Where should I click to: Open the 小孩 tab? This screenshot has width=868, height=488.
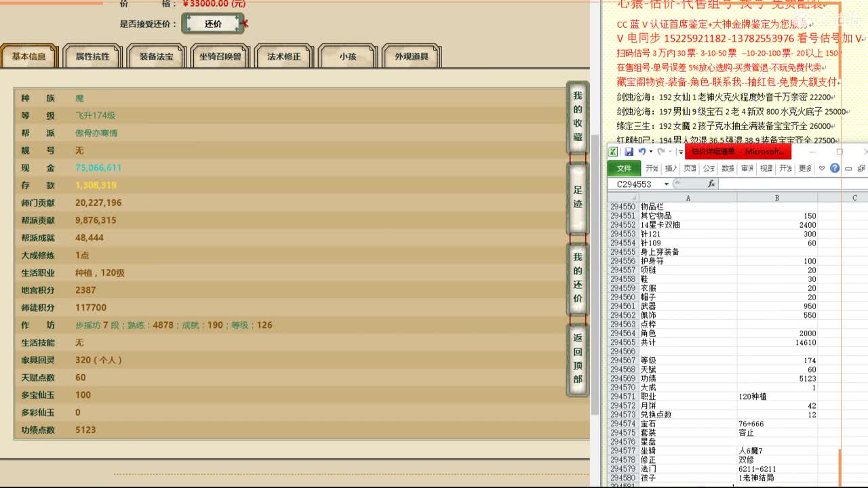click(x=347, y=58)
